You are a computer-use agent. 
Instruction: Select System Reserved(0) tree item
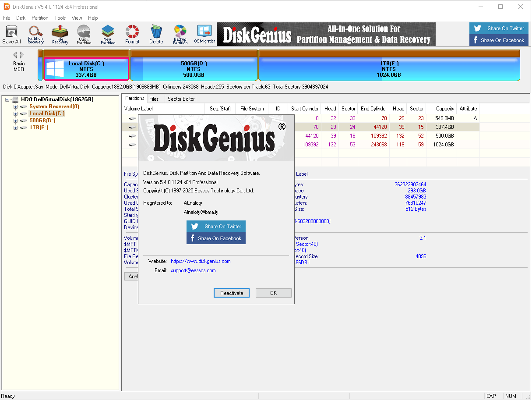tap(54, 106)
